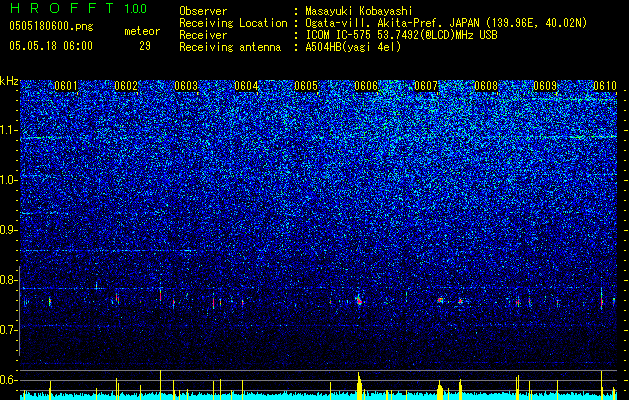
Task: Click the 'Receiver' field label
Action: (x=203, y=35)
